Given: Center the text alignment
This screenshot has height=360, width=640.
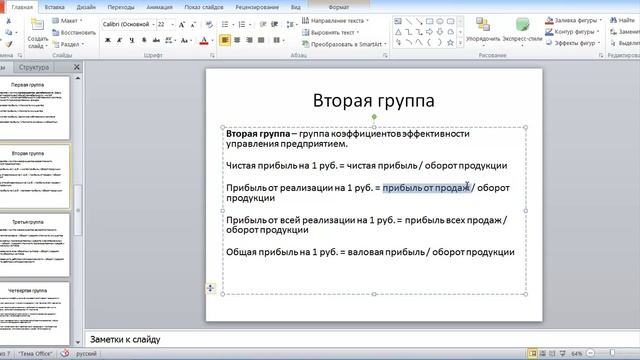Looking at the screenshot, I should click(x=237, y=40).
